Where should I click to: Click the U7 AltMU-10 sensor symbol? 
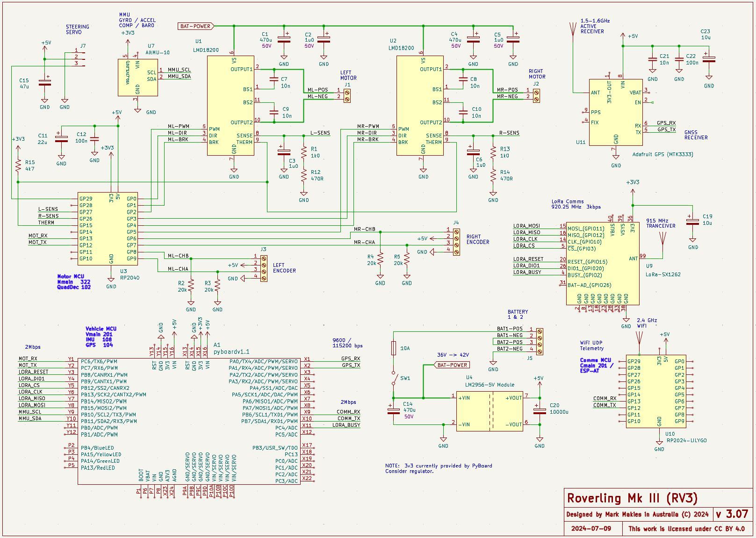(x=138, y=77)
